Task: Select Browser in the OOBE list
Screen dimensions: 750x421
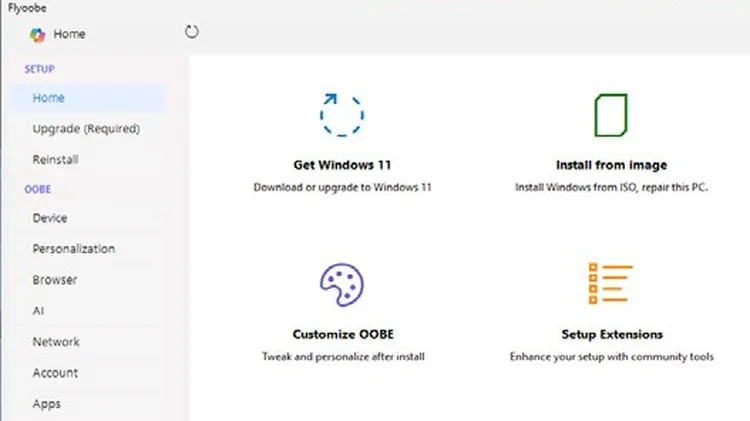Action: (x=55, y=280)
